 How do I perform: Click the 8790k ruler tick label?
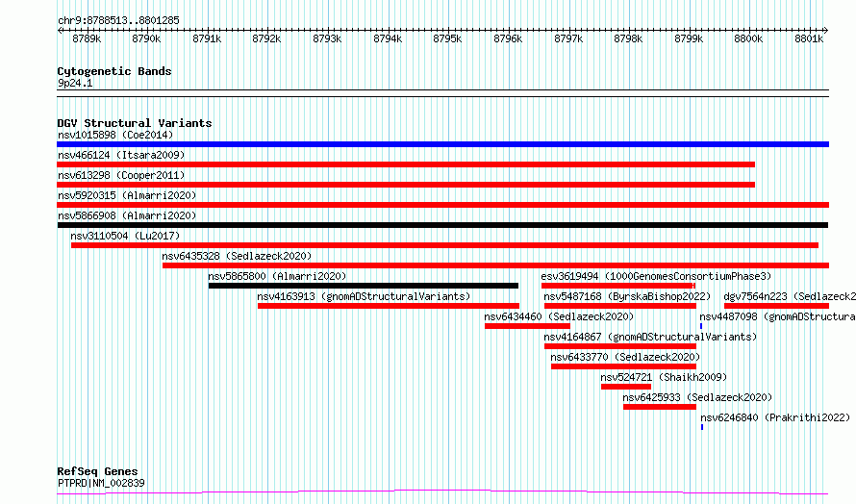pyautogui.click(x=146, y=38)
